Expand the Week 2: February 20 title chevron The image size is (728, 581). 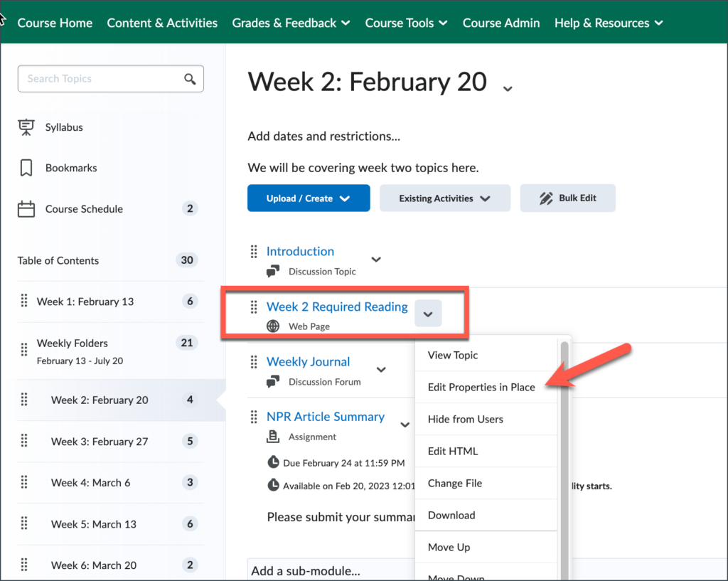pyautogui.click(x=508, y=89)
